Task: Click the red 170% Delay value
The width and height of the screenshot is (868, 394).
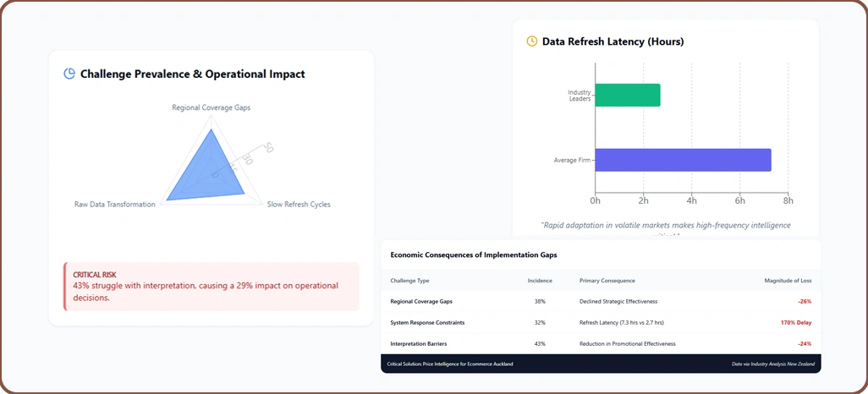Action: click(795, 323)
